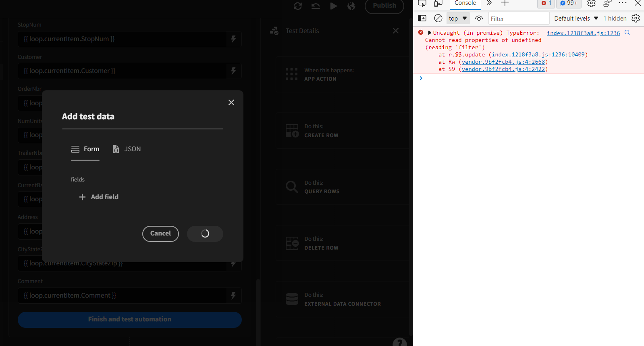Screen dimensions: 644x346
Task: Select the APP ACTION trigger step
Action: click(343, 75)
